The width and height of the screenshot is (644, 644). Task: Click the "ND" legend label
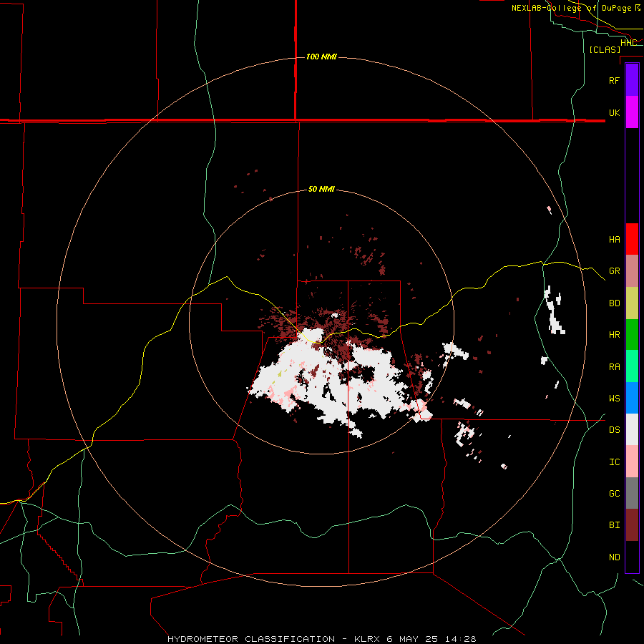[x=614, y=557]
